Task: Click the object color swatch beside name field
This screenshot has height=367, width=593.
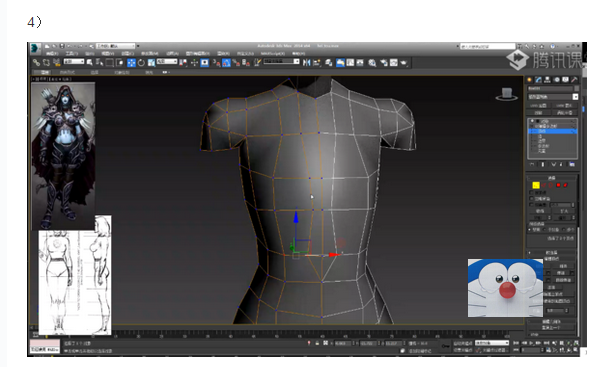Action: click(x=577, y=89)
